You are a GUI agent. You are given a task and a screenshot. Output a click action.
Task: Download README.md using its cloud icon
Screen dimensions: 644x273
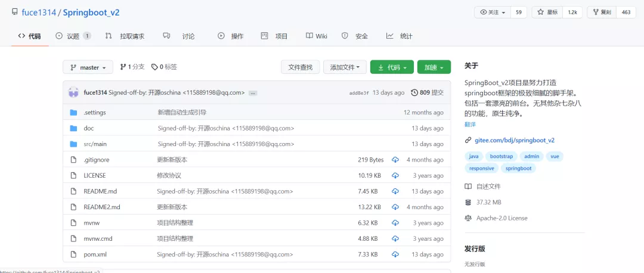click(395, 191)
